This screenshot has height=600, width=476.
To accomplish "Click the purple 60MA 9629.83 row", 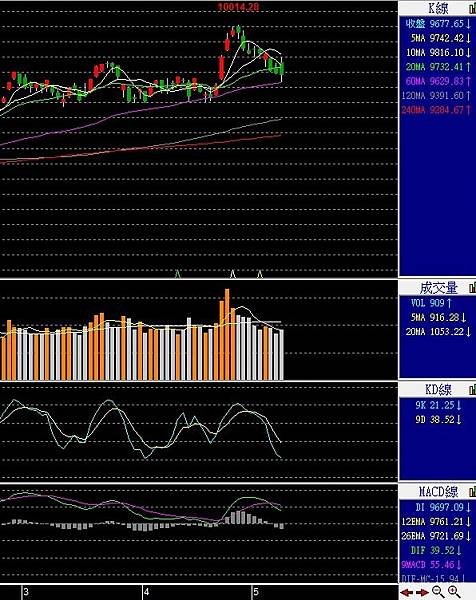I will pyautogui.click(x=439, y=81).
